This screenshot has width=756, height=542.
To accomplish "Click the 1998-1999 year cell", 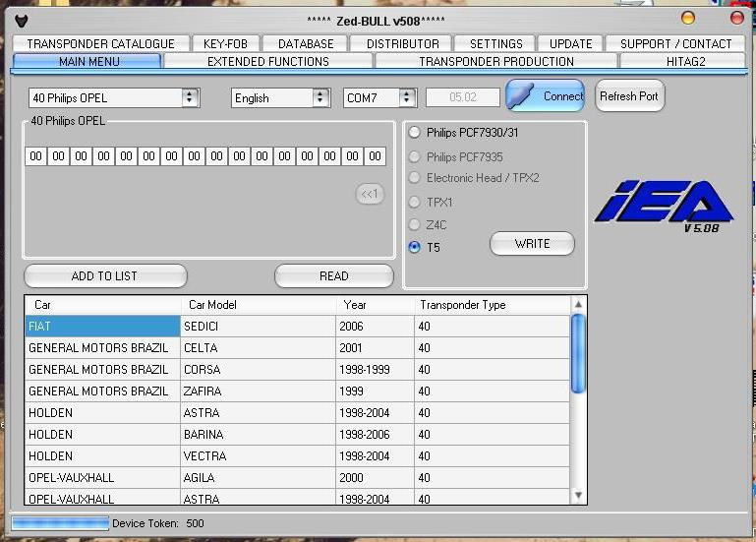I will click(375, 370).
